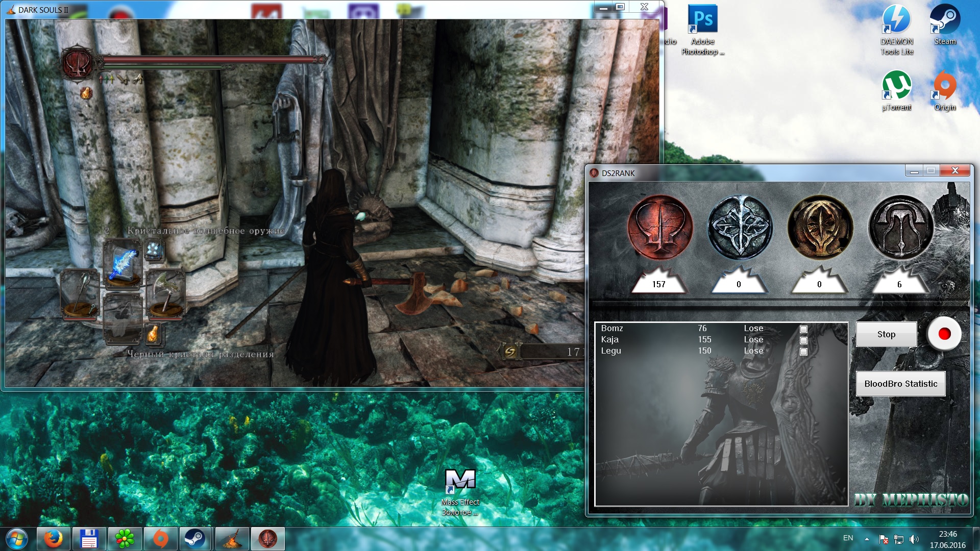The height and width of the screenshot is (551, 980).
Task: Click the orange effigy icon under the HUD emblem
Action: (86, 93)
